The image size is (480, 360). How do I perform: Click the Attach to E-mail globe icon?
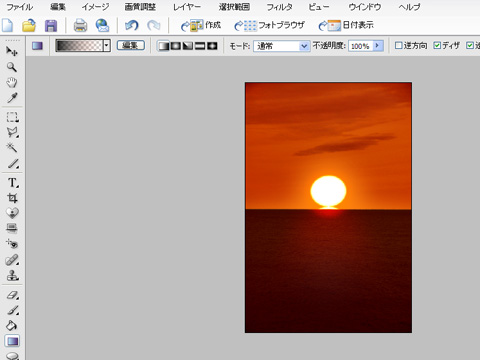coord(102,26)
